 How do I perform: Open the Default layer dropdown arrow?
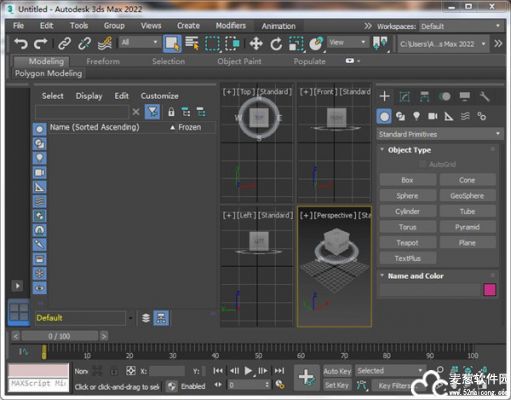(131, 318)
